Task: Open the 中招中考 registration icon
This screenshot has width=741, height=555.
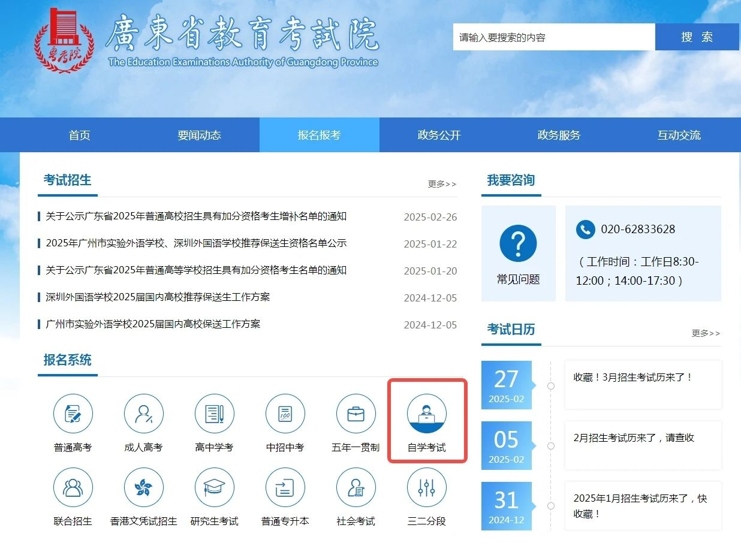Action: [285, 414]
